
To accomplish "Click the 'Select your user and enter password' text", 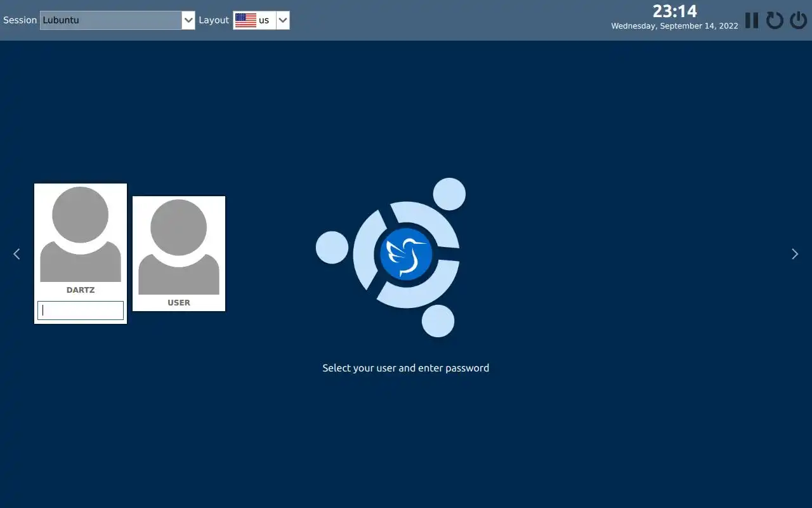I will (x=406, y=368).
